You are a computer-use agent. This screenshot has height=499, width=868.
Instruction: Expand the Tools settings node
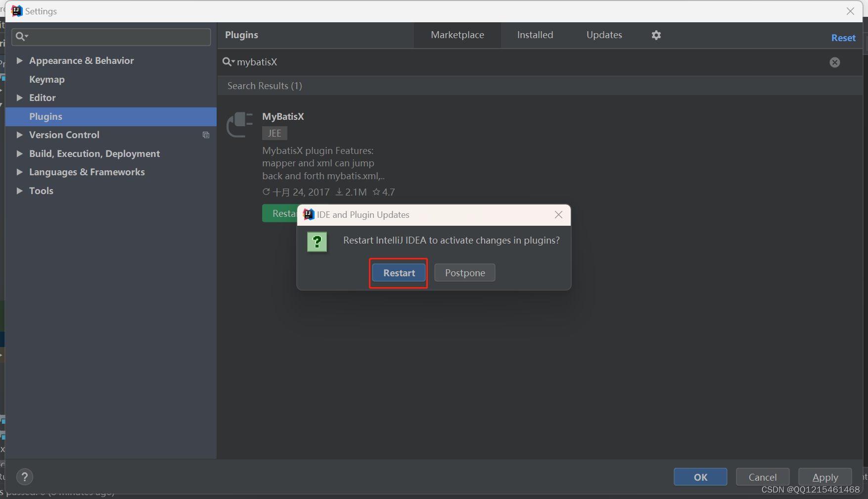[20, 191]
